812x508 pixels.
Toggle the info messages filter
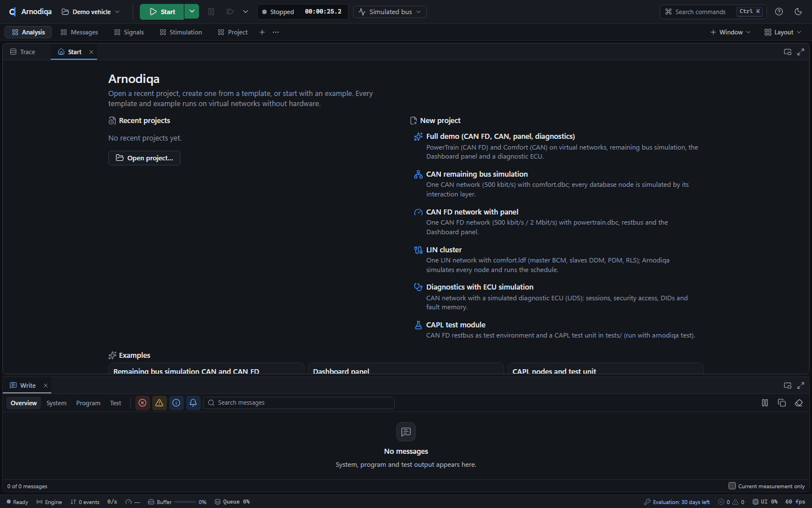tap(176, 403)
